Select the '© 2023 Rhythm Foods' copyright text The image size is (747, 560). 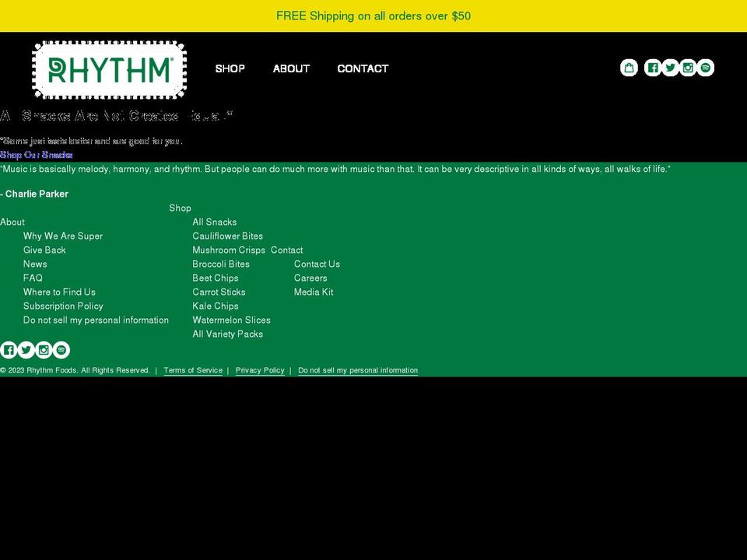click(75, 370)
